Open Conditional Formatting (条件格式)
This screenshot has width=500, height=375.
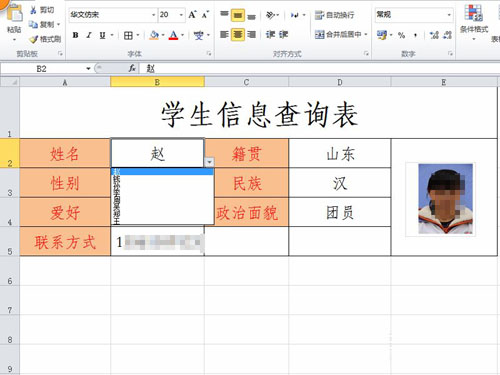[x=474, y=23]
